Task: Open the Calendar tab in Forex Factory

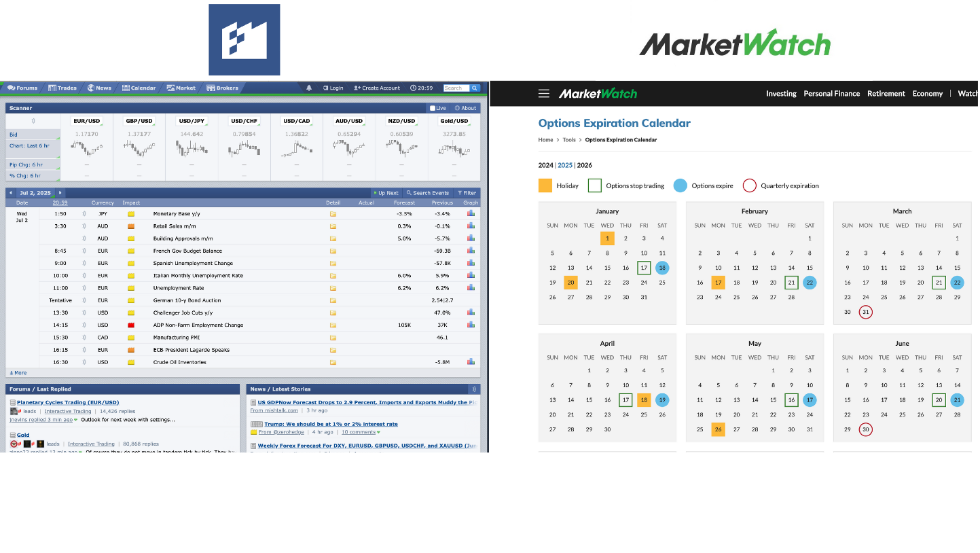Action: (139, 88)
